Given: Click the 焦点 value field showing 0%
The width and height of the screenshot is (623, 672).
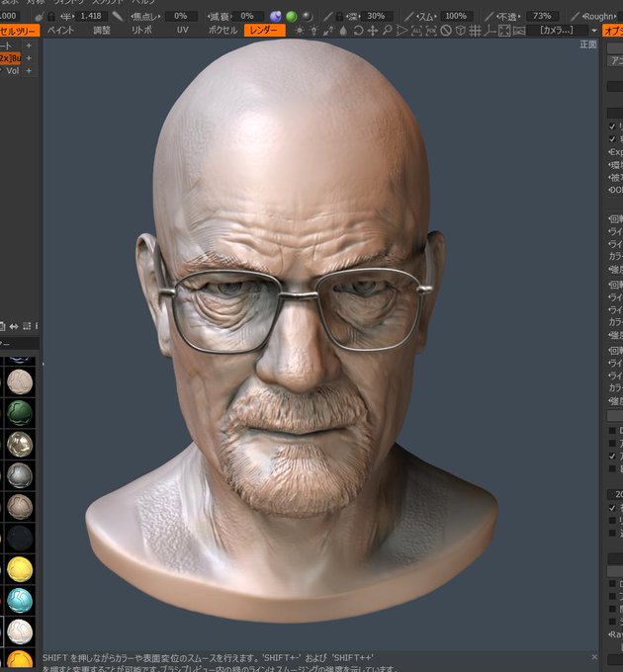Looking at the screenshot, I should pos(181,16).
